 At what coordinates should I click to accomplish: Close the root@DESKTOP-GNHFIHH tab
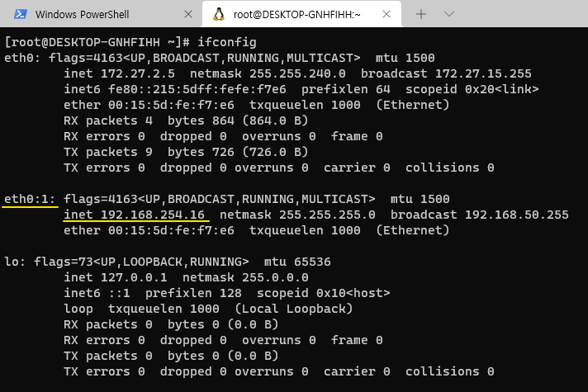click(x=386, y=14)
